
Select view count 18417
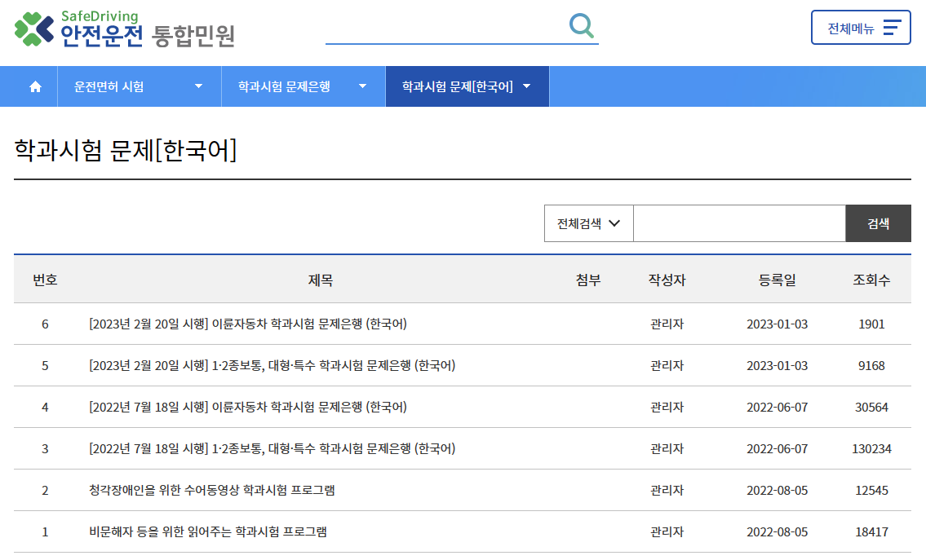[871, 532]
